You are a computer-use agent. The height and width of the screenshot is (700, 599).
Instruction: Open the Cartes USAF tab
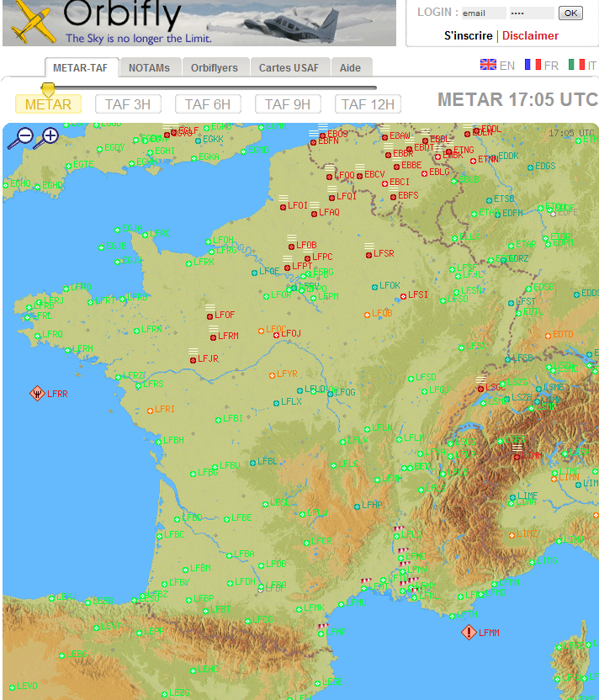pos(289,68)
